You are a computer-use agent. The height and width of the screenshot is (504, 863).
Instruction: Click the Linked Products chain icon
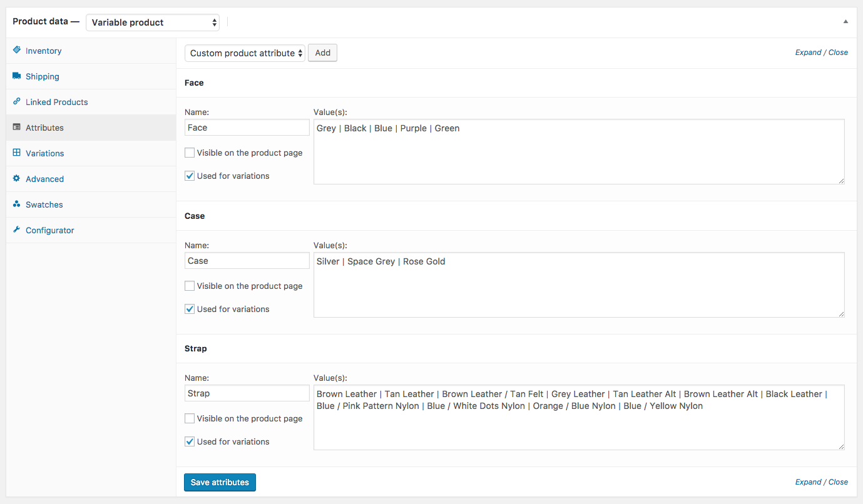16,102
